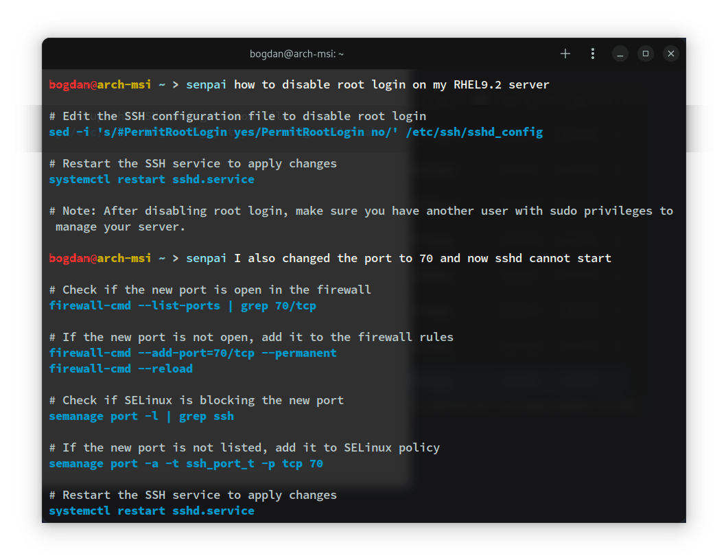Close the terminal window

[671, 54]
